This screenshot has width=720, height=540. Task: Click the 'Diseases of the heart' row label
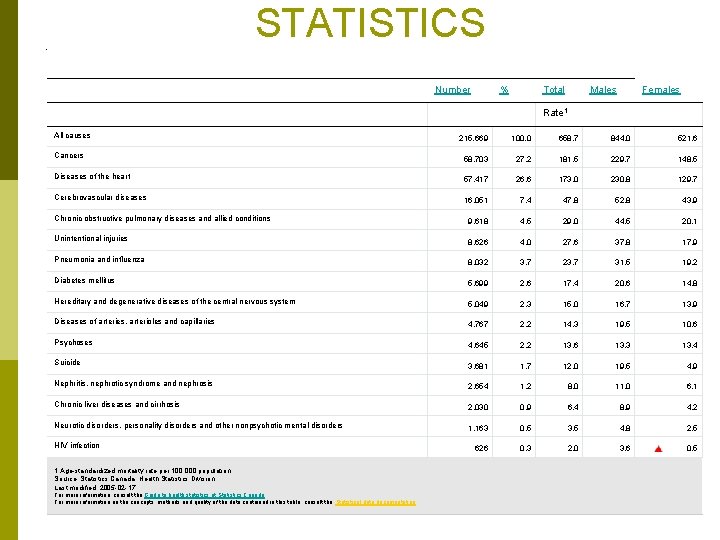[x=92, y=176]
